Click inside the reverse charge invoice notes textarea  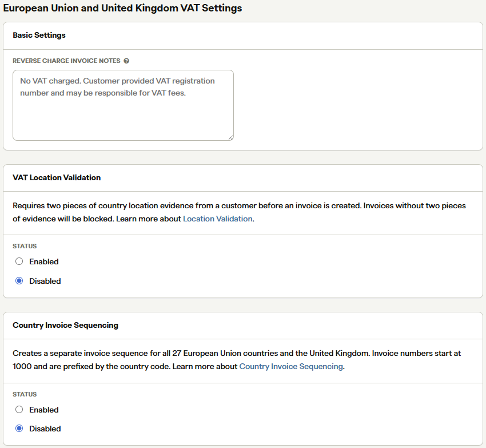123,105
